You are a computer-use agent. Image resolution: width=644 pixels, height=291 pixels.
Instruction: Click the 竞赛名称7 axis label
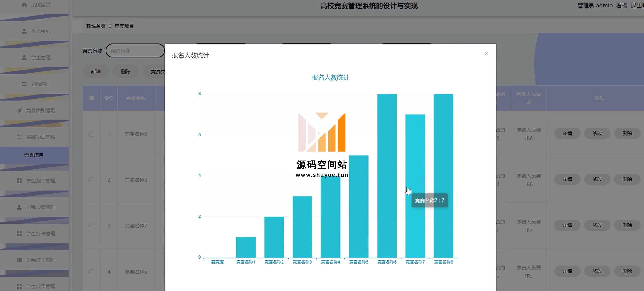[x=415, y=262]
